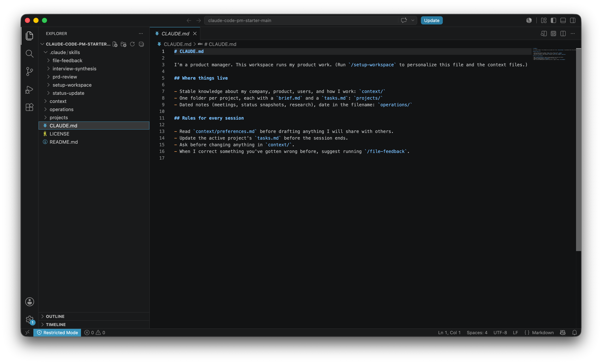This screenshot has height=364, width=602.
Task: Expand the TIMELINE section
Action: (94, 324)
